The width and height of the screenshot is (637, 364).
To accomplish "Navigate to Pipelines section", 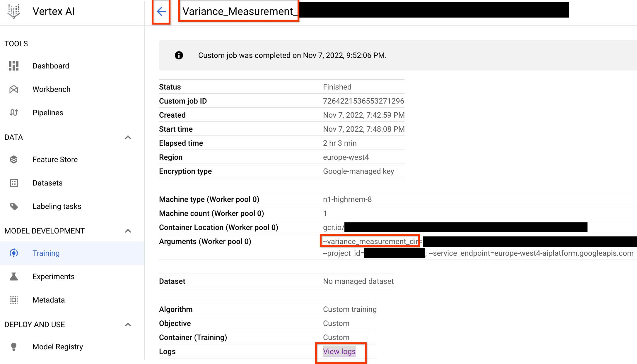I will click(x=48, y=112).
